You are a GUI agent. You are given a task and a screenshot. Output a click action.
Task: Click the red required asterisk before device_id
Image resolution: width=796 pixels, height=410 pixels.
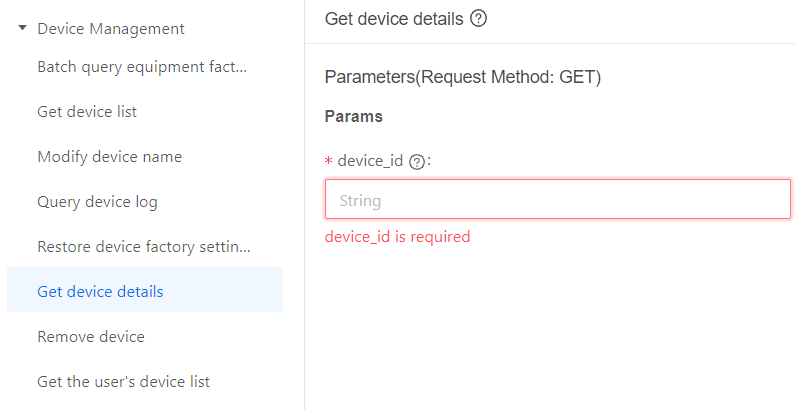click(x=329, y=162)
